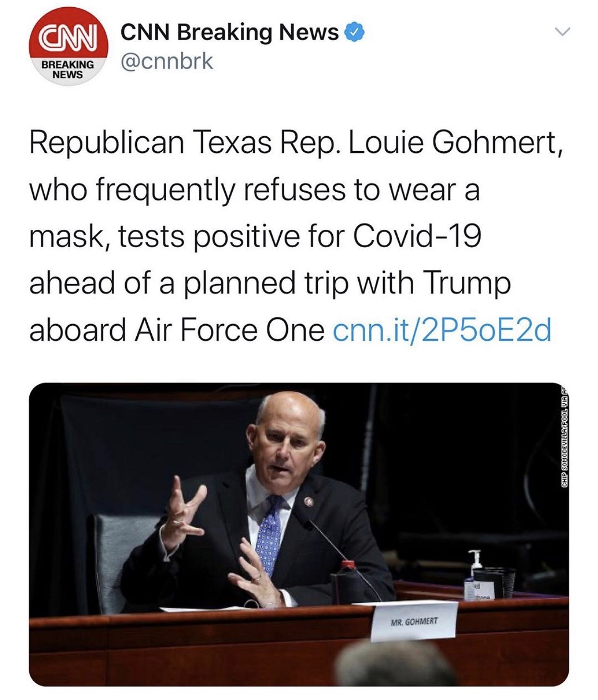Click the blue verified checkmark badge
Image resolution: width=598 pixels, height=700 pixels.
click(x=354, y=32)
